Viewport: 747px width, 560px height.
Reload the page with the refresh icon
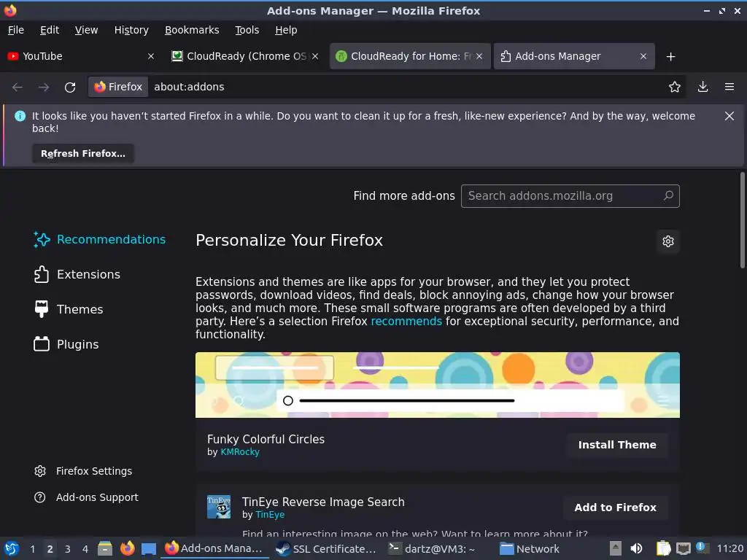coord(70,87)
